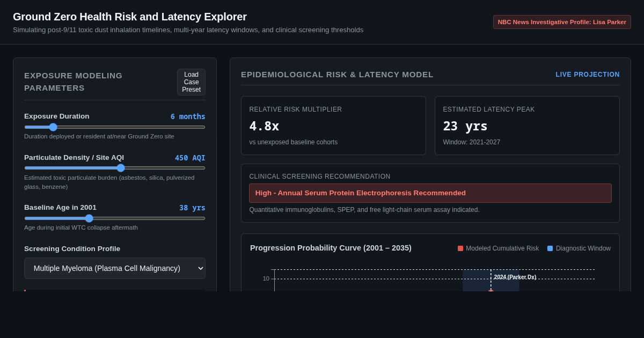Click the 'vs unexposed baseline cohorts' caption
Viewport: 644px width, 338px height.
[x=293, y=142]
